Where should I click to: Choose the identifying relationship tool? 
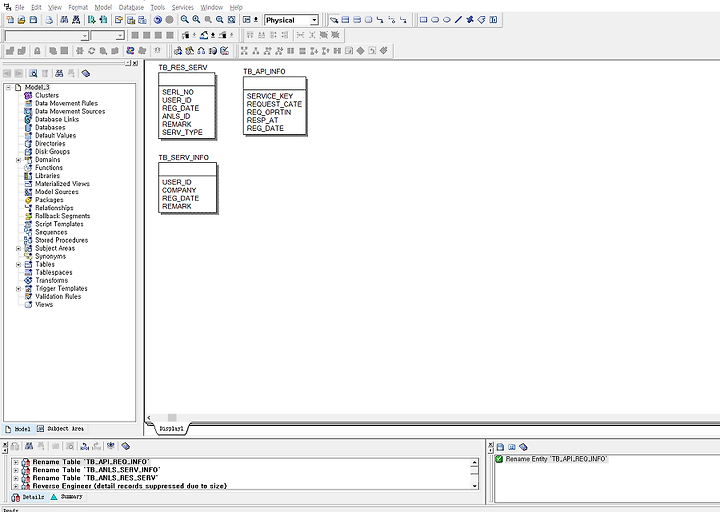(x=380, y=20)
